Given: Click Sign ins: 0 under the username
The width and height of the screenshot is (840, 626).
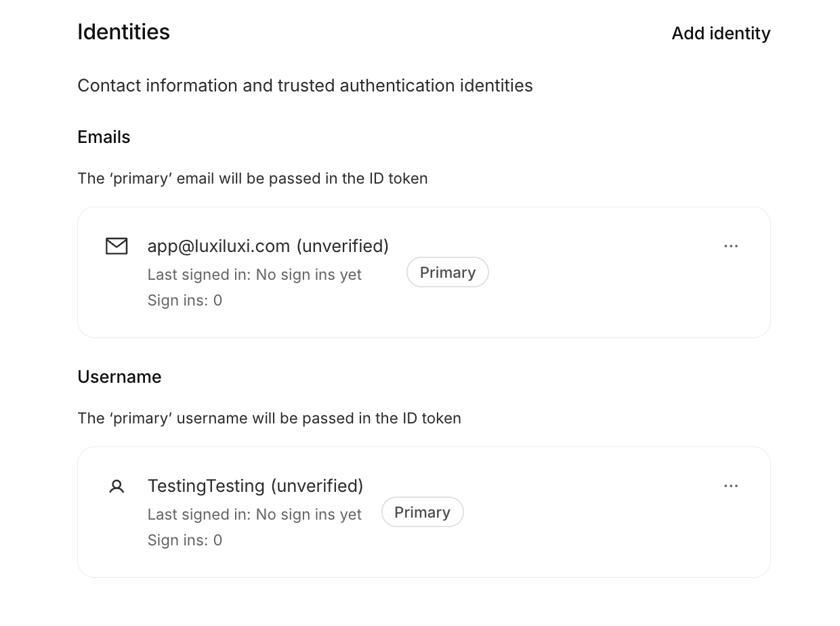Looking at the screenshot, I should (x=185, y=540).
